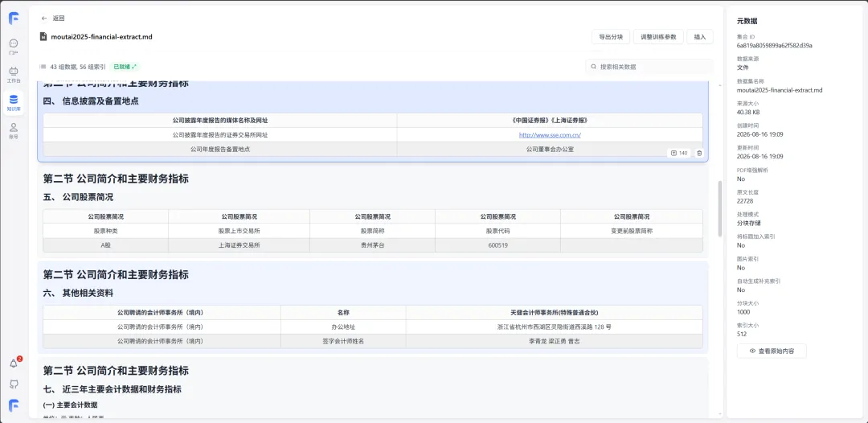Click the 签字会计师姓名 cell

point(343,341)
